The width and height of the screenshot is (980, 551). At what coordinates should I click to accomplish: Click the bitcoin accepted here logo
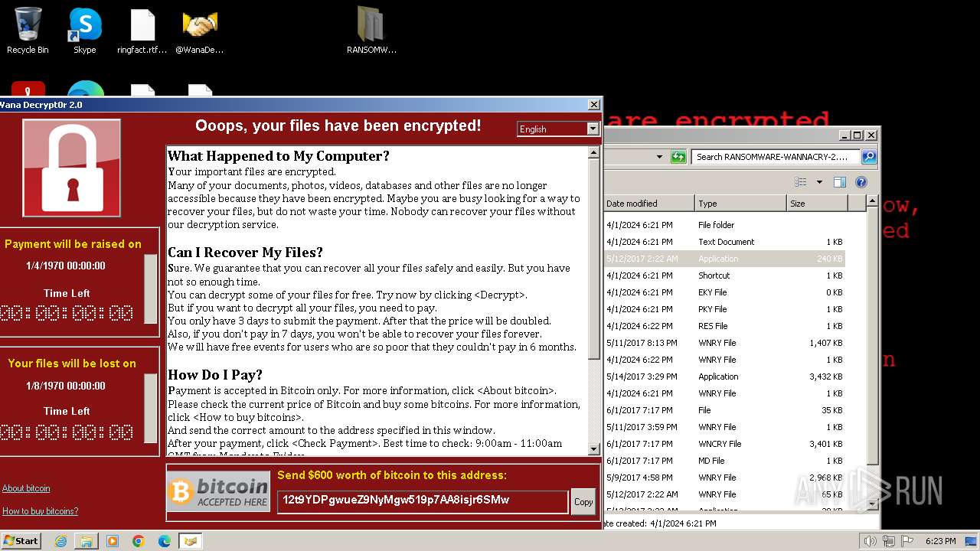[219, 491]
